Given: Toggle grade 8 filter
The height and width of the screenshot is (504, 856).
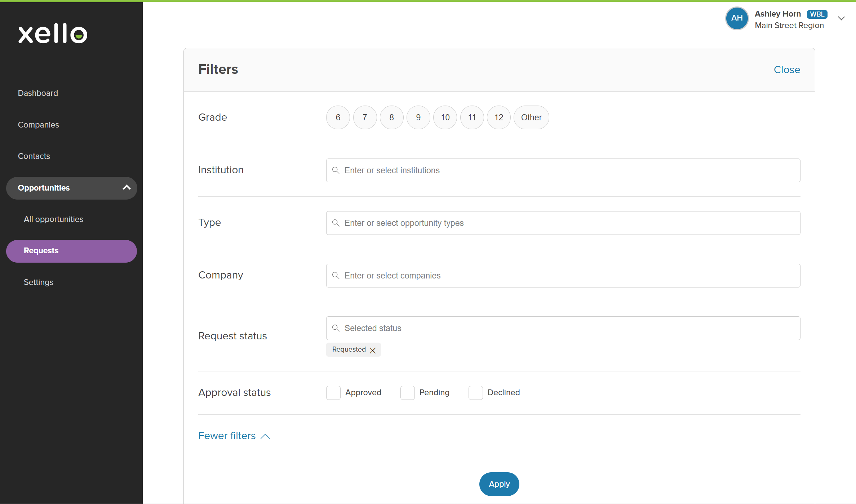Looking at the screenshot, I should tap(392, 117).
